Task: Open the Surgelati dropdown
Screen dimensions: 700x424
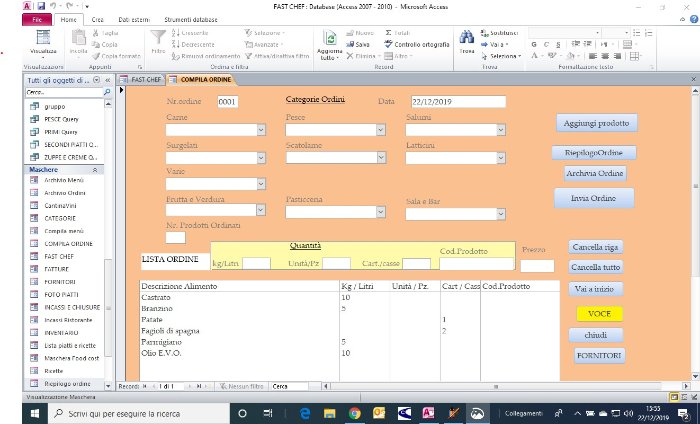Action: pyautogui.click(x=261, y=158)
